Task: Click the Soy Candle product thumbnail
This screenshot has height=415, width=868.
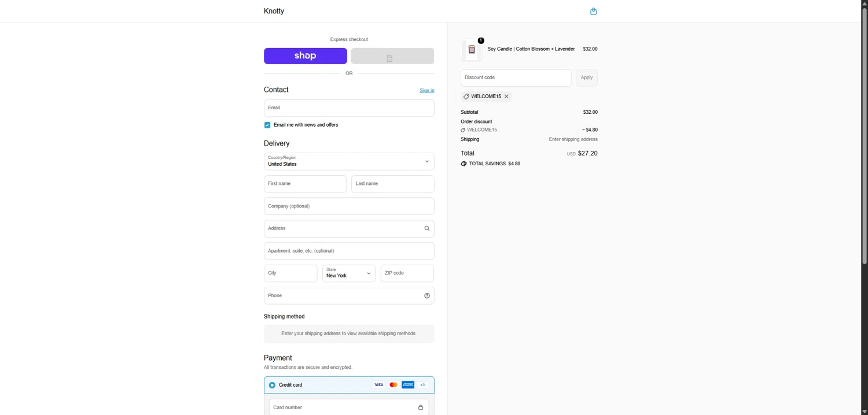Action: click(472, 50)
